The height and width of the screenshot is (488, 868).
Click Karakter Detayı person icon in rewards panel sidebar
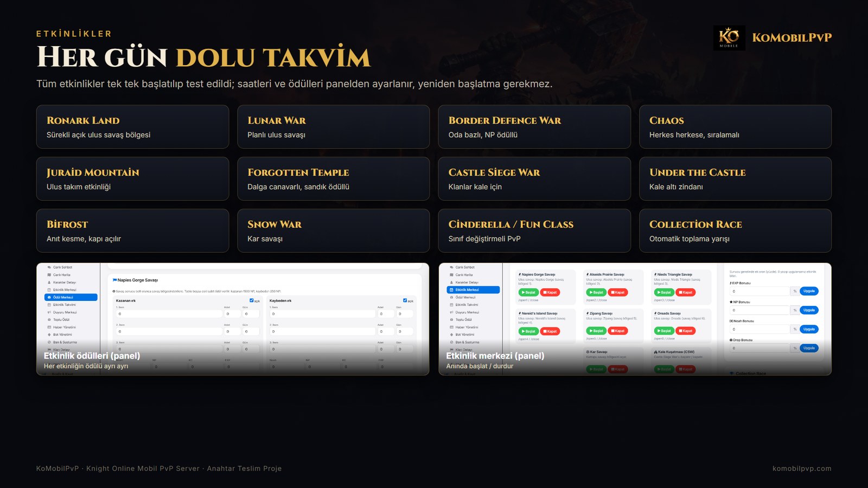49,282
